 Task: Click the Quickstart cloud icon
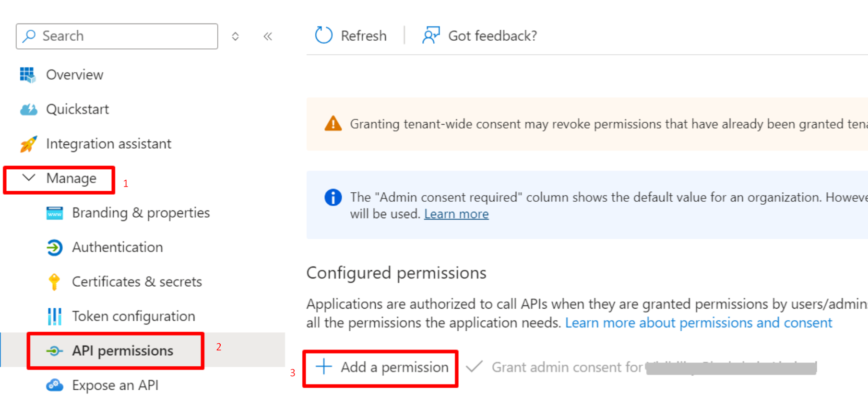pyautogui.click(x=28, y=109)
